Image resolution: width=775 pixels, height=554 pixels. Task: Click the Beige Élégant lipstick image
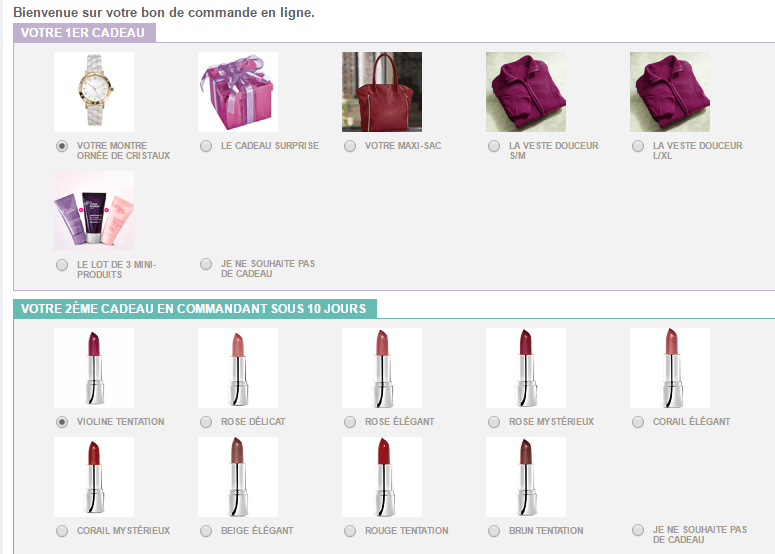point(238,477)
